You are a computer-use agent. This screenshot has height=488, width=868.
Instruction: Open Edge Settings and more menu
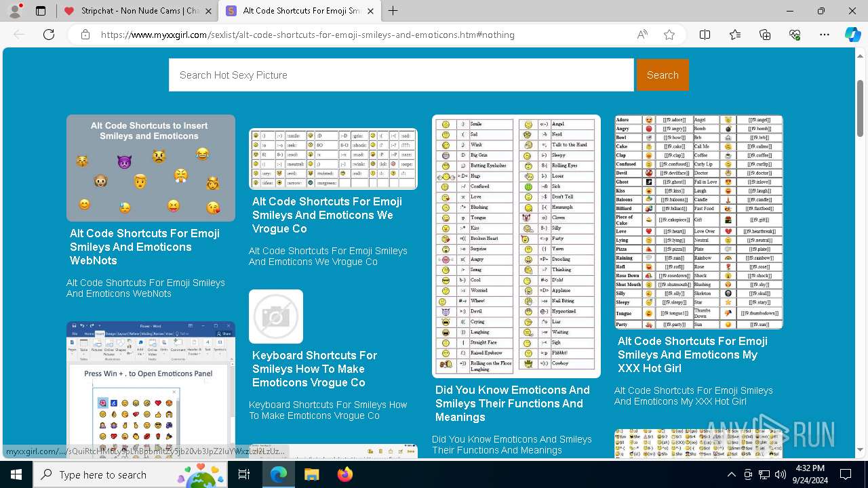(825, 35)
